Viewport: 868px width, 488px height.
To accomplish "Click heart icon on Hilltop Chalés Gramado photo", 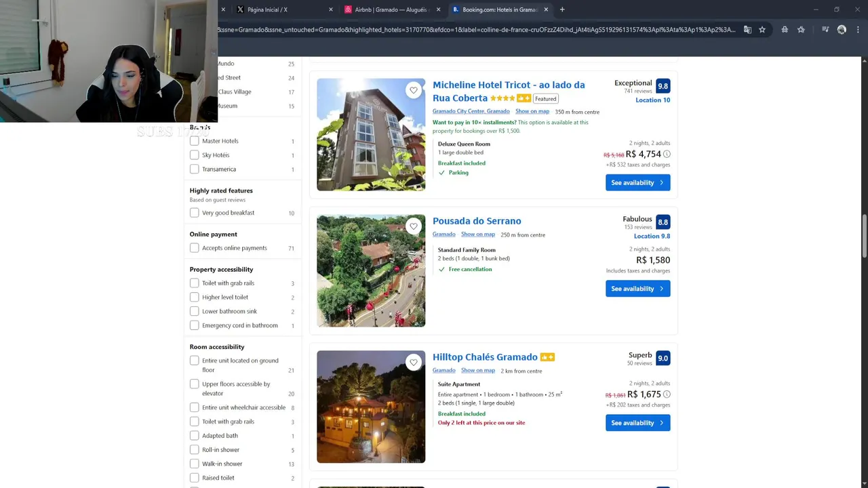I will point(414,363).
